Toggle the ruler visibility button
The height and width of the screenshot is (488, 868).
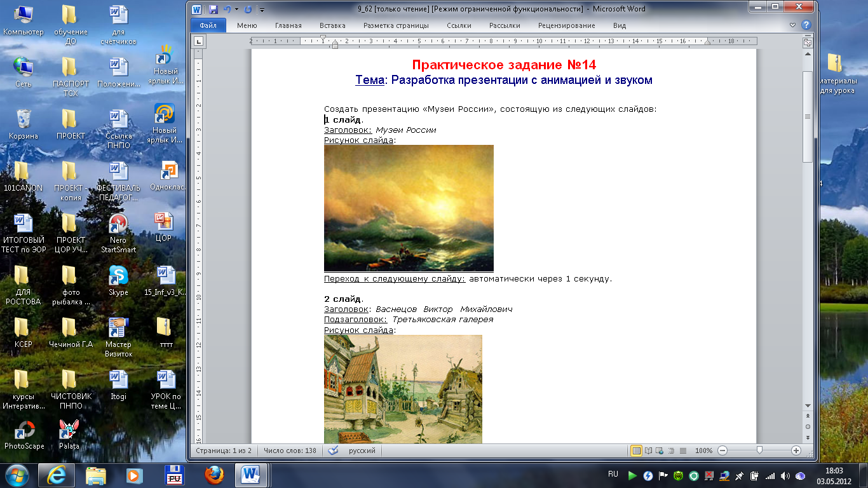[x=808, y=42]
